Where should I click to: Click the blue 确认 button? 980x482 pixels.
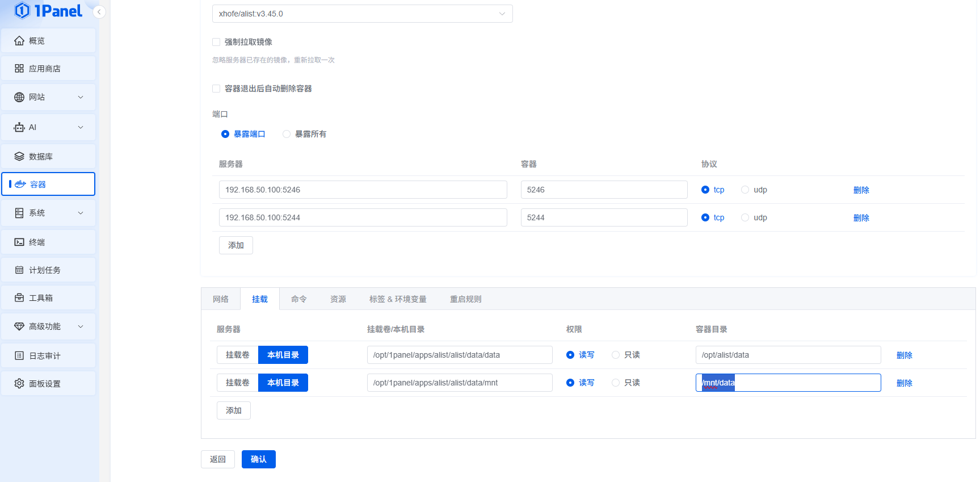(x=258, y=459)
